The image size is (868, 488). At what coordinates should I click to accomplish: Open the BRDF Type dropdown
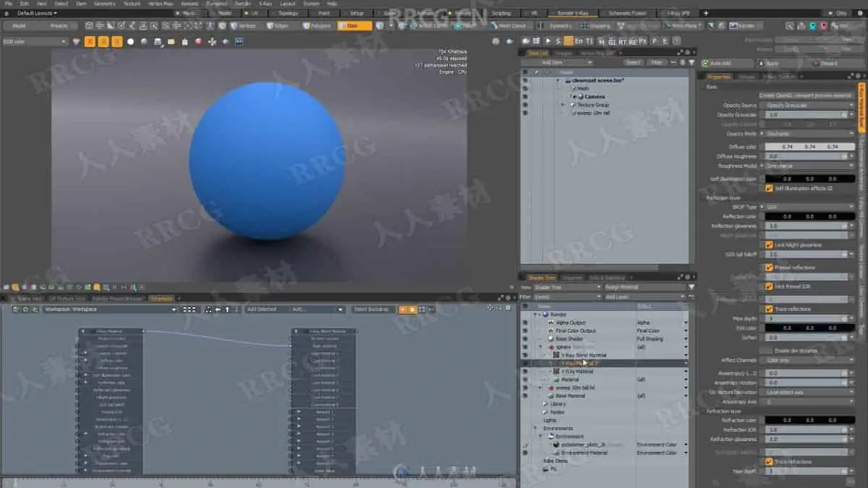click(810, 207)
